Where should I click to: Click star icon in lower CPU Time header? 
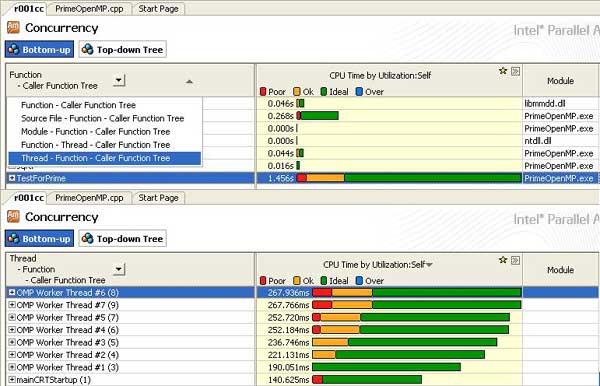503,260
